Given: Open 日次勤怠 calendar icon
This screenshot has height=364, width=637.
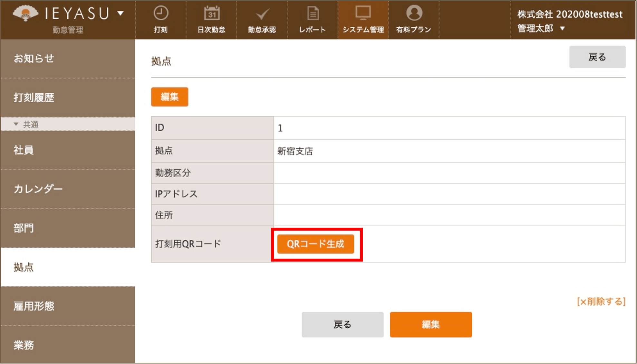Looking at the screenshot, I should [212, 14].
